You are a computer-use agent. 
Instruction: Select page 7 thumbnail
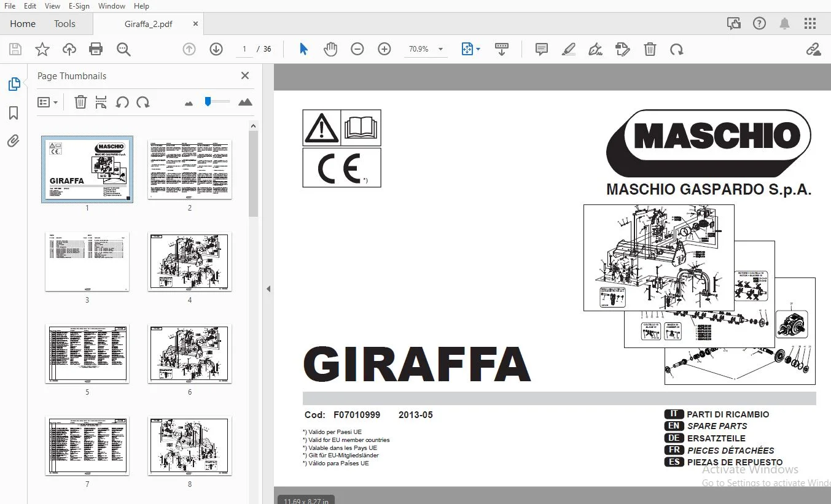87,446
